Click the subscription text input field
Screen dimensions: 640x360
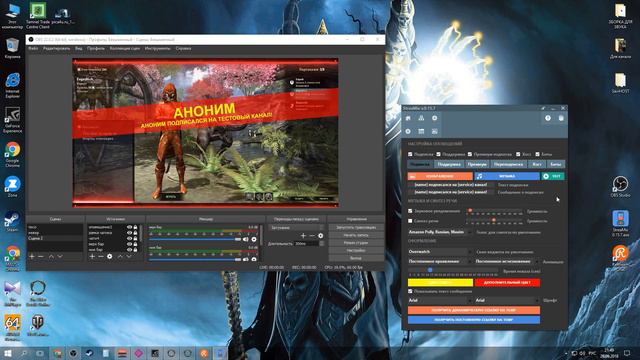[x=451, y=184]
